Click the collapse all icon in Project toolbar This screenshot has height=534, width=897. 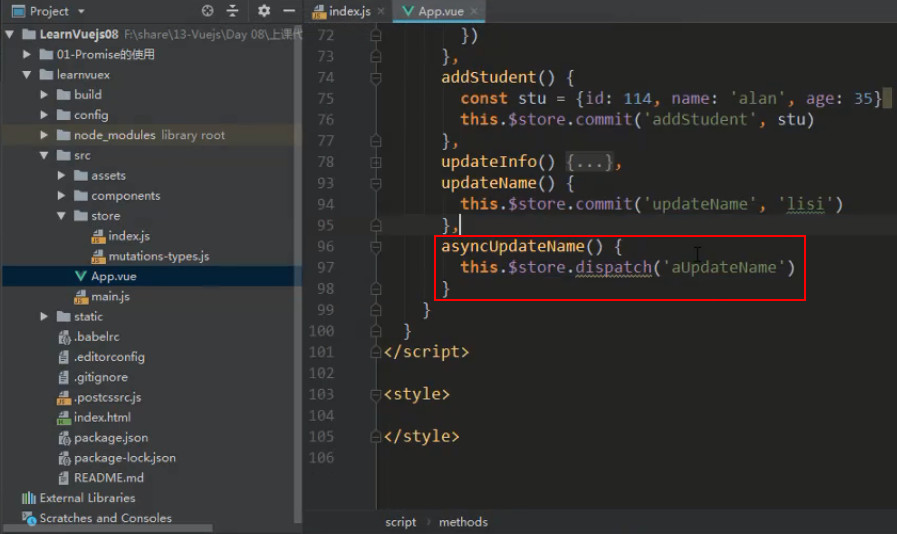pos(232,11)
